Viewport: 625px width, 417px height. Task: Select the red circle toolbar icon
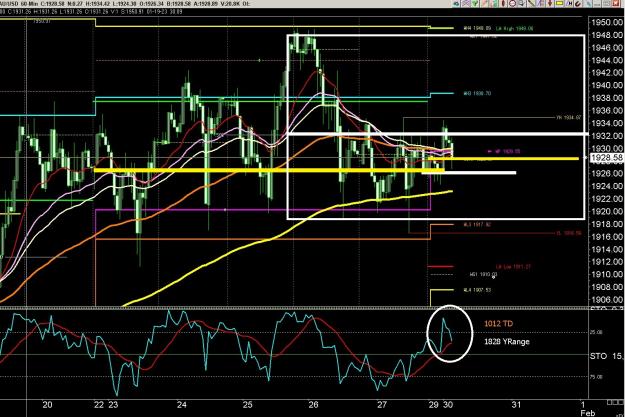[513, 4]
